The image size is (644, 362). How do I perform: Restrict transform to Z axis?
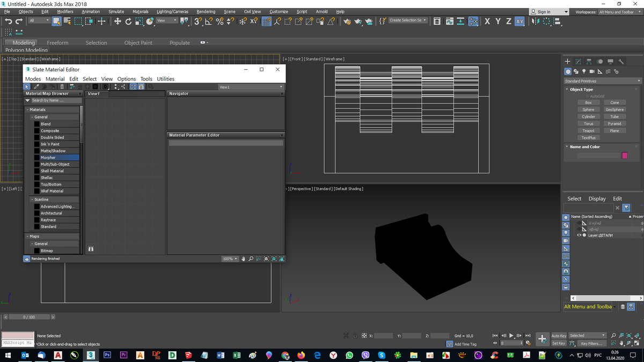pos(508,21)
